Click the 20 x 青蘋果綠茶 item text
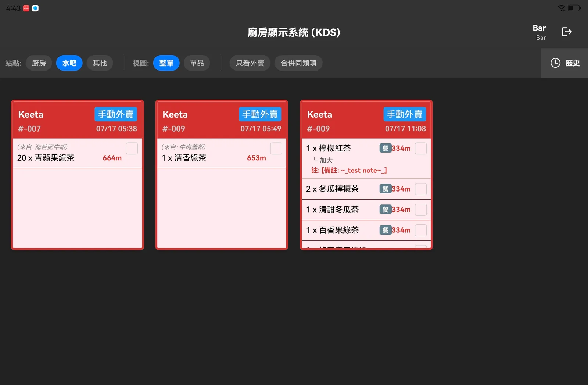588x385 pixels. (x=46, y=158)
